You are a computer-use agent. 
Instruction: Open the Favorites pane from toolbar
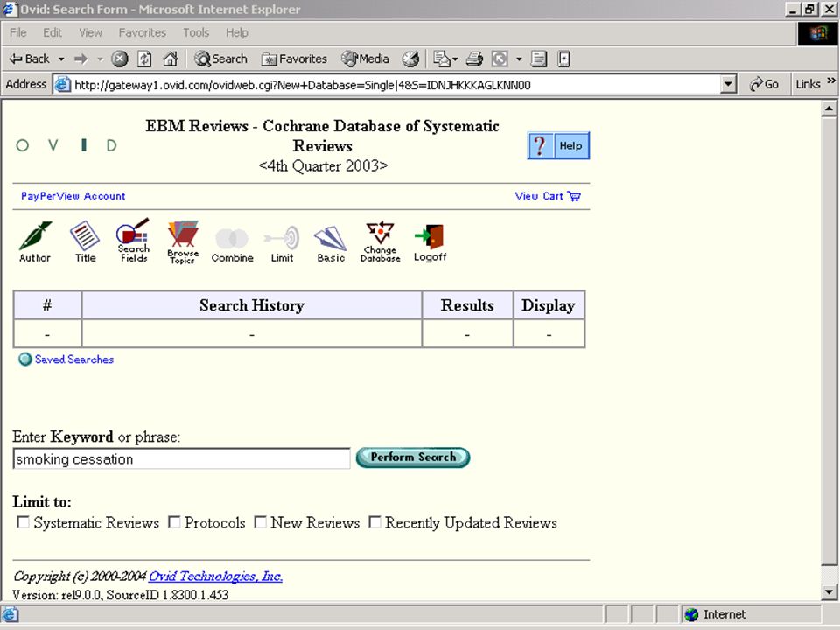tap(294, 59)
